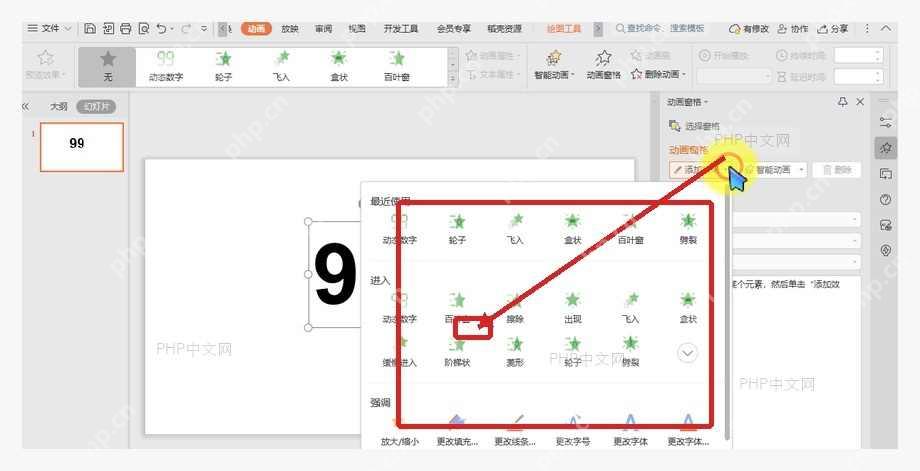The width and height of the screenshot is (920, 471).
Task: Choose 更改线条 emphasis effect
Action: [x=515, y=432]
